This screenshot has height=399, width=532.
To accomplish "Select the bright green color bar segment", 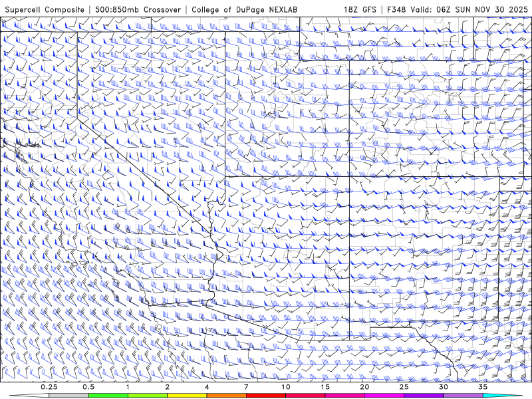I will tap(108, 396).
